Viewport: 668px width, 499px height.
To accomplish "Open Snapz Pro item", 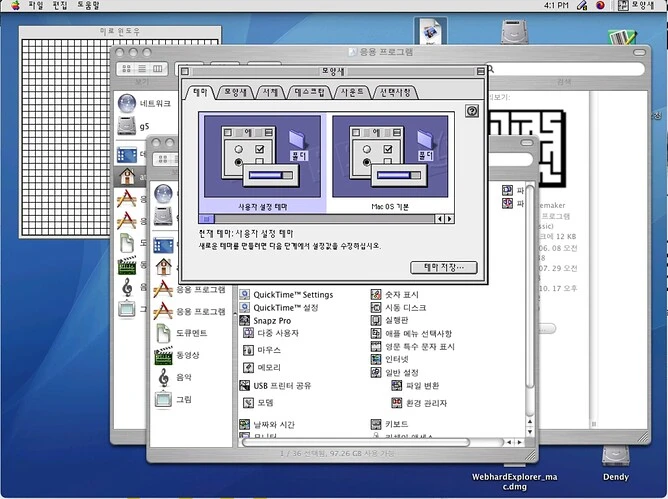I will pos(272,320).
